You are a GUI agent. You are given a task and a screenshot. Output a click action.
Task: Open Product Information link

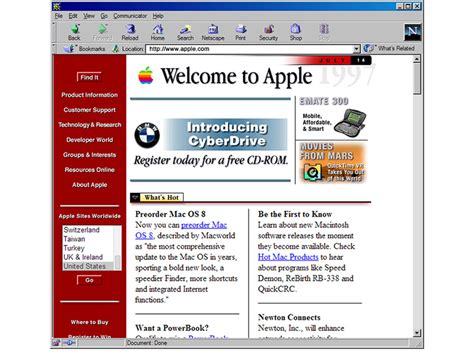89,95
